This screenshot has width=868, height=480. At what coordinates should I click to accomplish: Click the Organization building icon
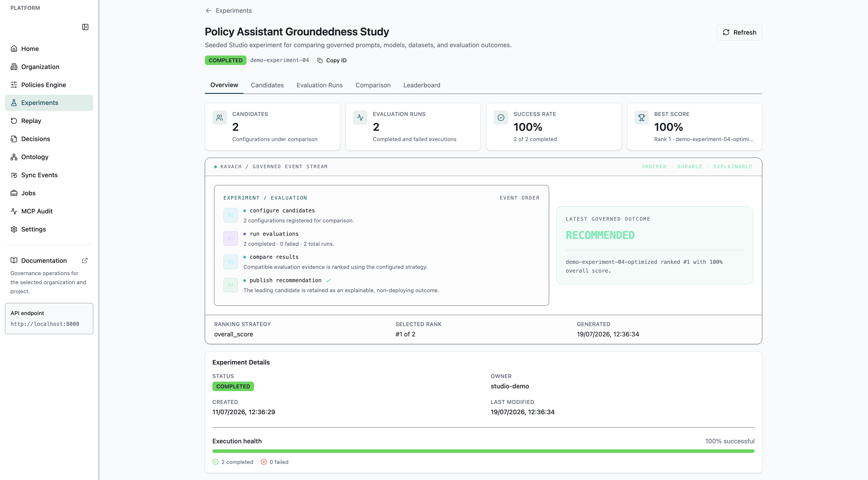pyautogui.click(x=14, y=67)
